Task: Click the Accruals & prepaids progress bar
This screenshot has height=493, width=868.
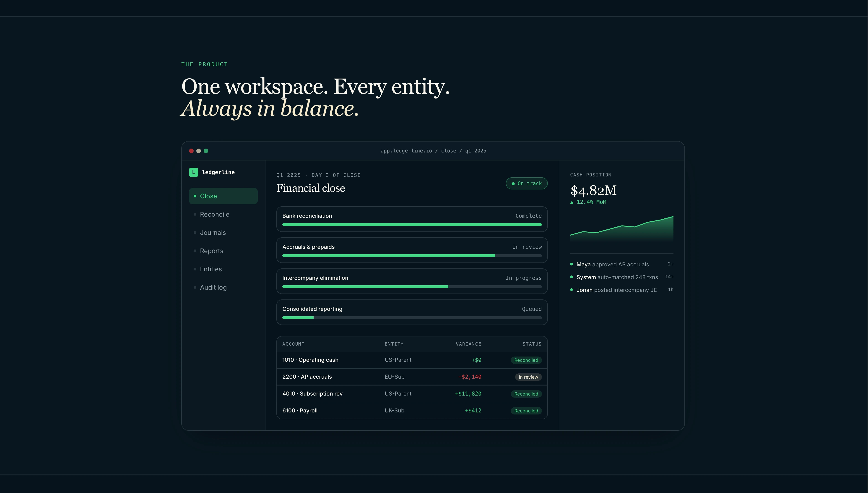Action: pos(412,256)
